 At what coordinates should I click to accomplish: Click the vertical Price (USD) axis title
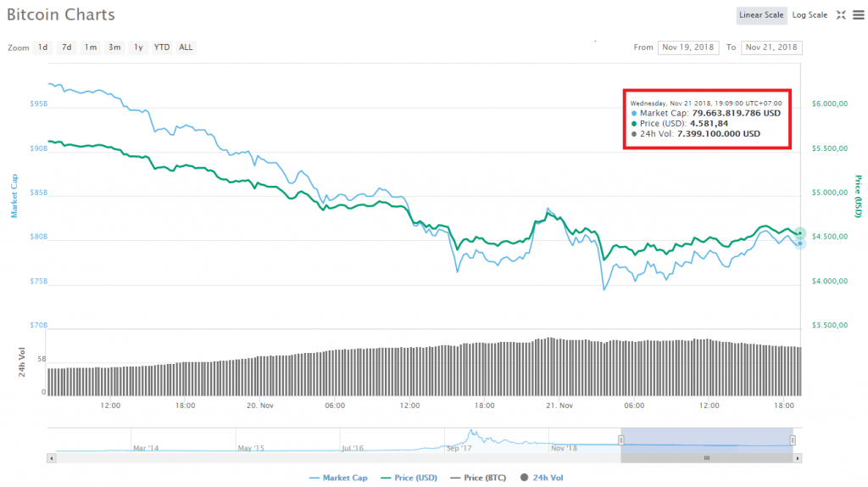click(858, 196)
